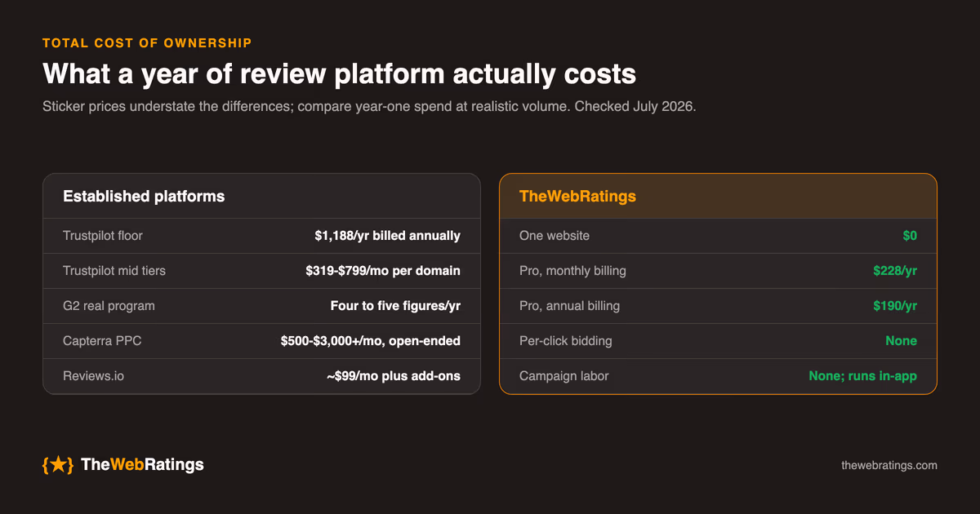Click the TheWebRatings brand name in footer

click(142, 465)
